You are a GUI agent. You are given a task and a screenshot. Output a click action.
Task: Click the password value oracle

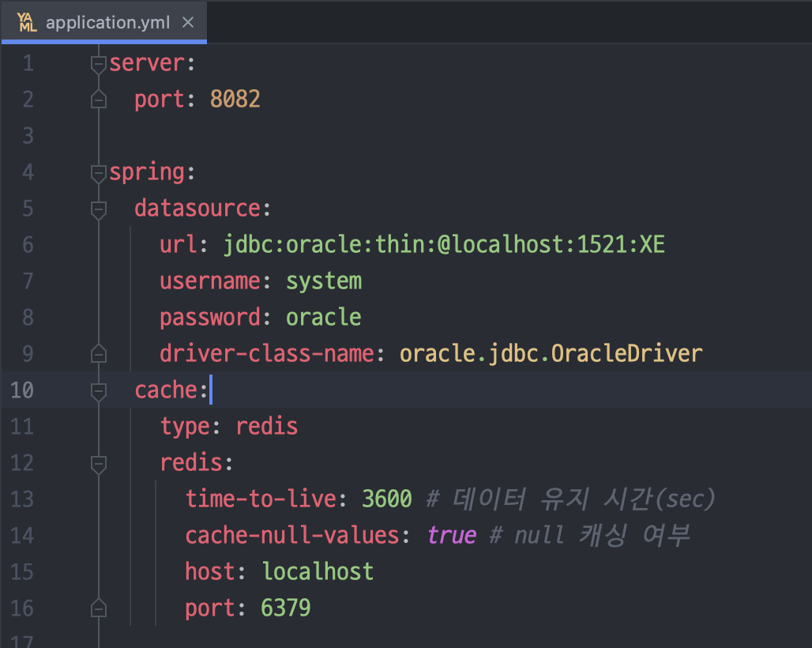pos(324,318)
